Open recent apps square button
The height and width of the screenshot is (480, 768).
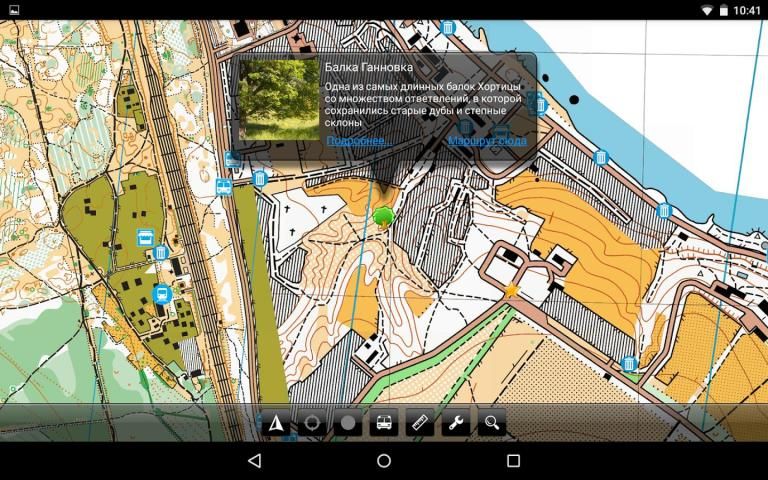(513, 461)
